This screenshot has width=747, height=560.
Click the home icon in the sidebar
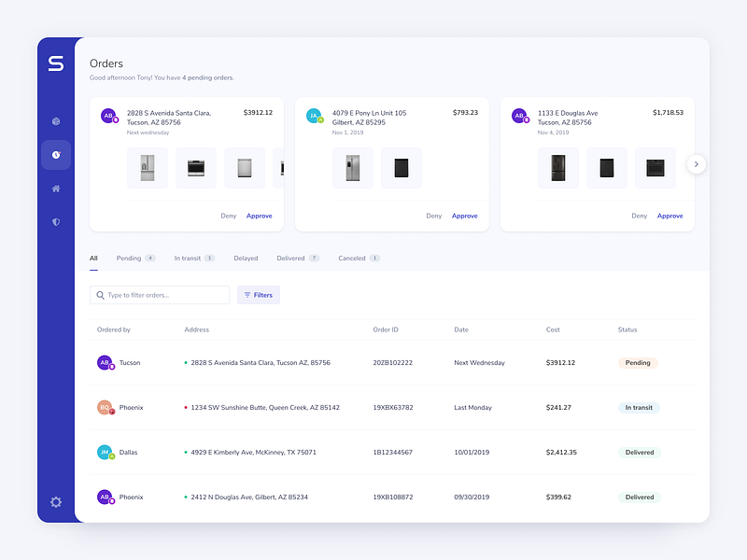(56, 188)
